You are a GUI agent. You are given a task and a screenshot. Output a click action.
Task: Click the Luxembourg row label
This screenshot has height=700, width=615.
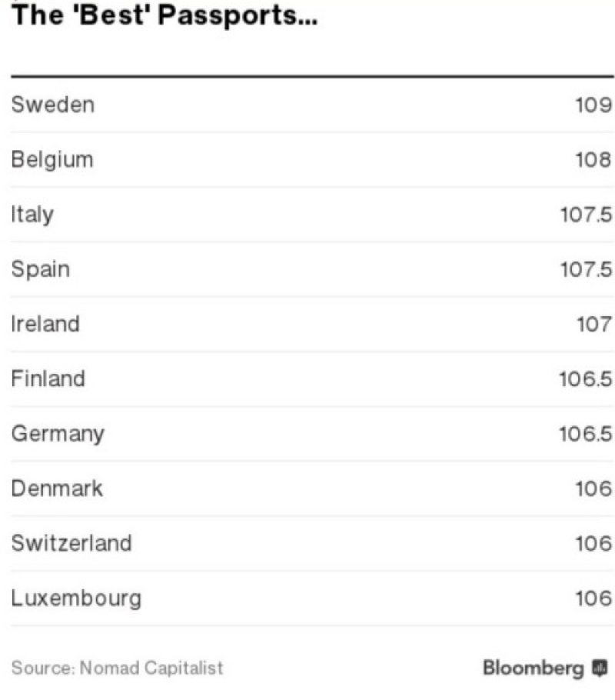click(x=76, y=598)
